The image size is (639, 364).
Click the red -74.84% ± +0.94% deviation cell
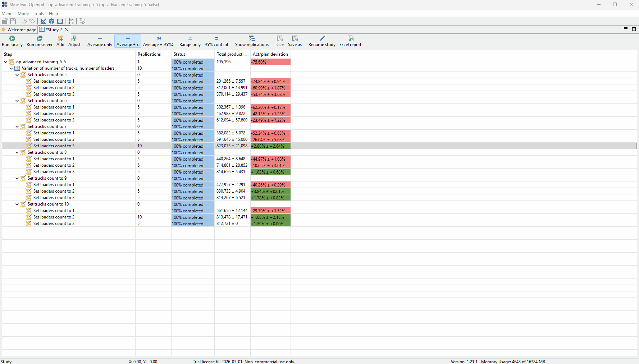point(270,81)
